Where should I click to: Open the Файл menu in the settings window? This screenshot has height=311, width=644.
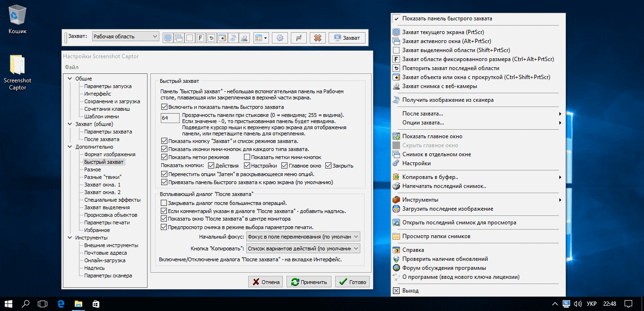72,67
